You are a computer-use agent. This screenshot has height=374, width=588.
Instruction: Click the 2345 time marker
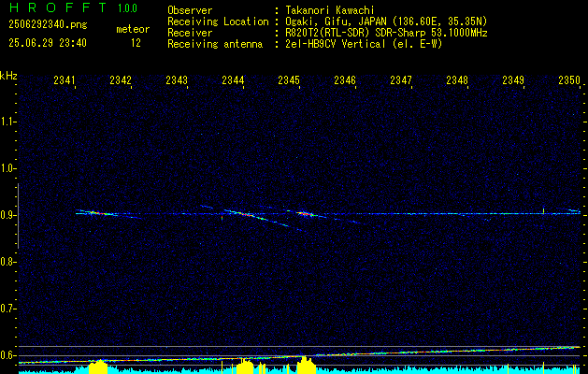click(x=289, y=79)
